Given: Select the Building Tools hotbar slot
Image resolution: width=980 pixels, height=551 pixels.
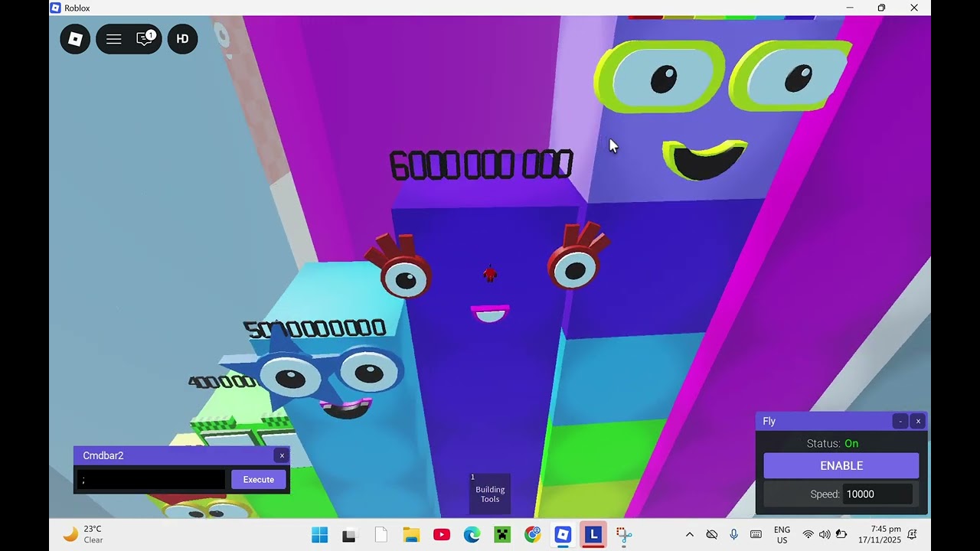Looking at the screenshot, I should (x=490, y=494).
